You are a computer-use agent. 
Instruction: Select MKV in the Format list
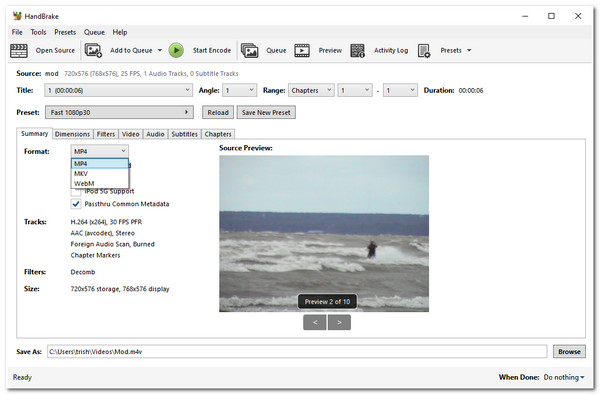click(x=99, y=173)
